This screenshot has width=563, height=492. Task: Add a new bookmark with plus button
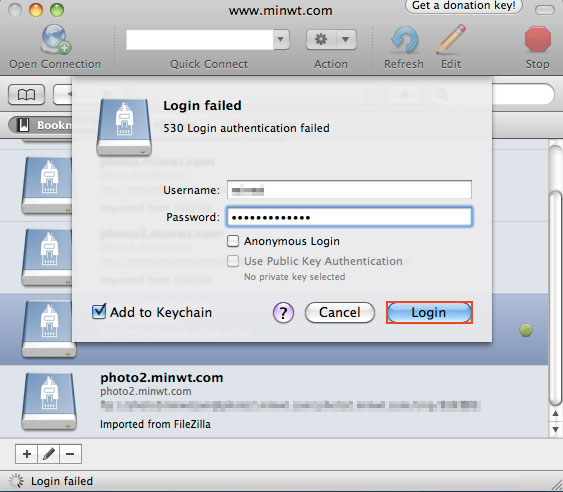click(x=27, y=454)
